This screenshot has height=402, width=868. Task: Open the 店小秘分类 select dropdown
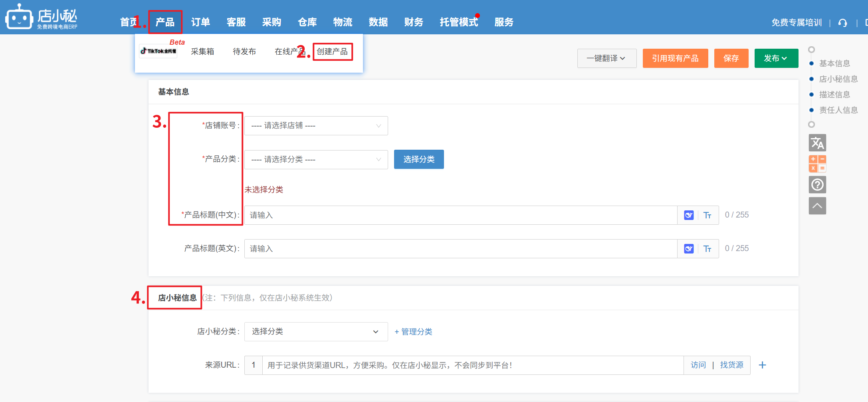tap(316, 332)
